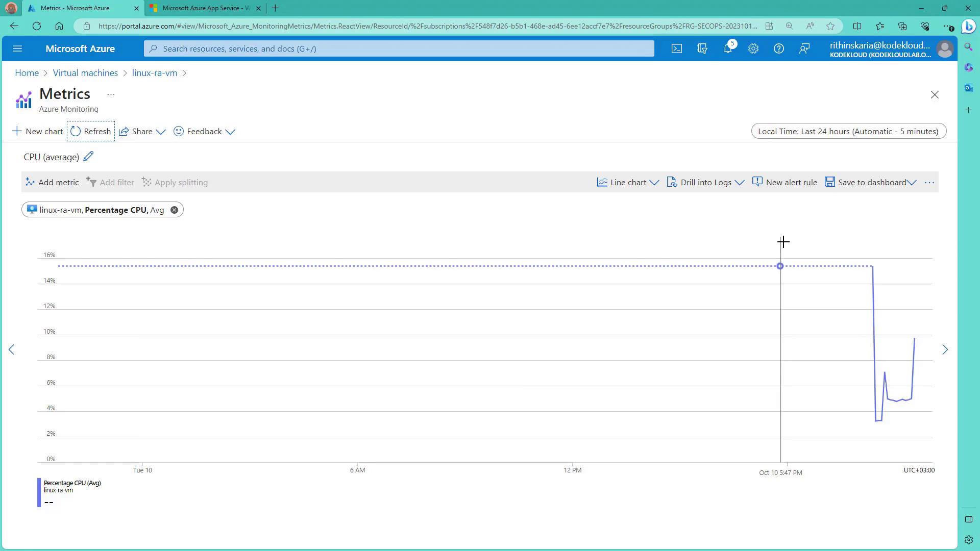Screen dimensions: 980x551
Task: Remove the Percentage CPU metric chip
Action: click(x=174, y=210)
